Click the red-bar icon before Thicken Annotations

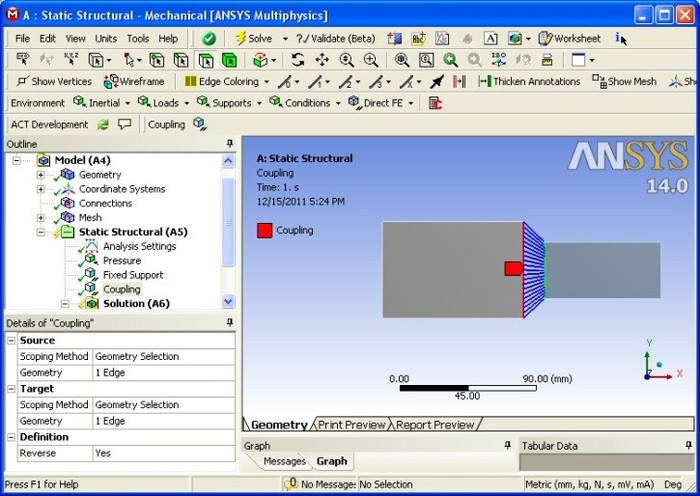coord(459,82)
